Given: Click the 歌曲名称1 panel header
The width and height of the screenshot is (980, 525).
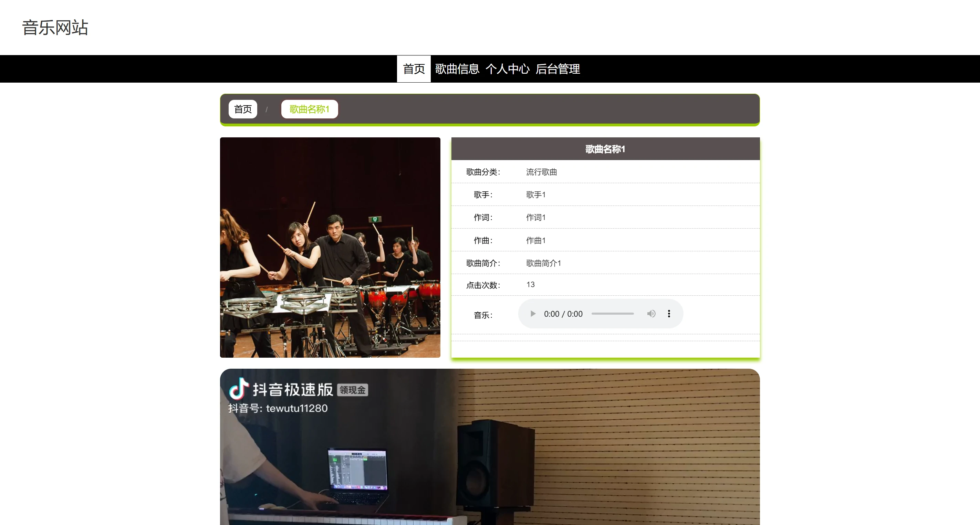Looking at the screenshot, I should click(x=605, y=149).
